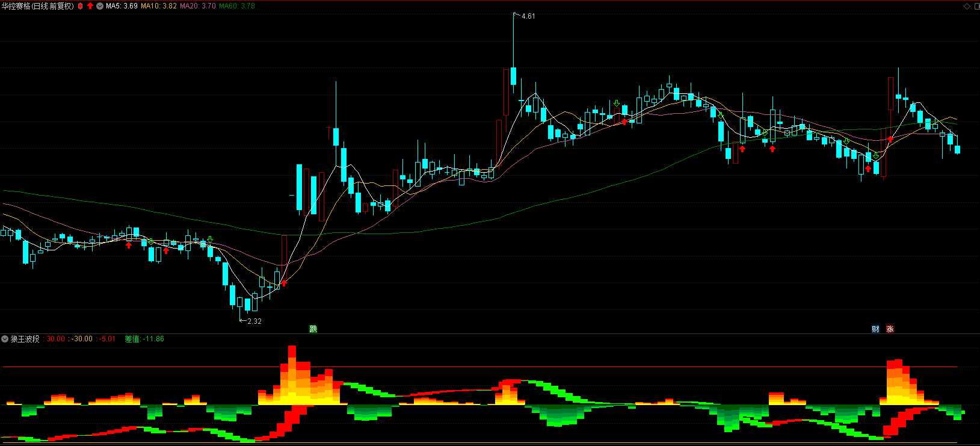Click the green 差值: -11.86 reading
Viewport: 980px width, 446px height.
pos(144,339)
